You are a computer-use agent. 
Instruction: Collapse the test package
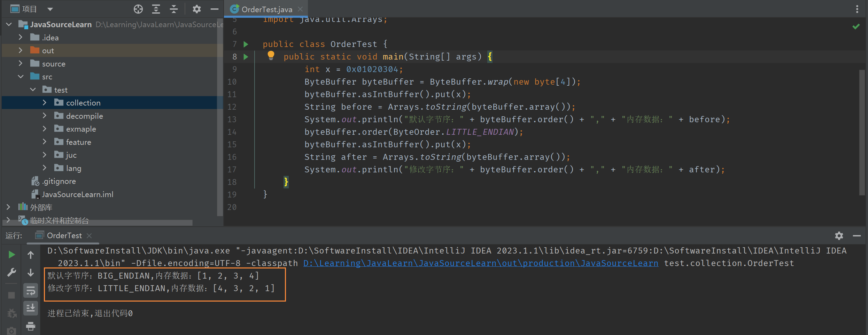tap(33, 90)
